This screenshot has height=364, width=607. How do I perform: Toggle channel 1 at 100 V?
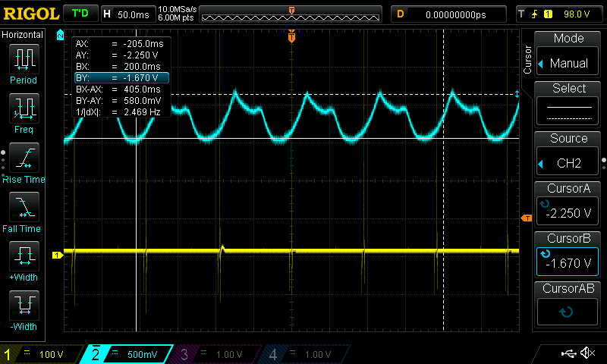click(39, 354)
